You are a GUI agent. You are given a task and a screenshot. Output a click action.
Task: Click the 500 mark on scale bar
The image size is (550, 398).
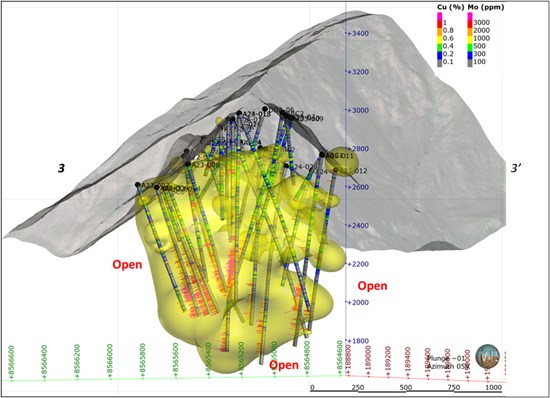[405, 387]
